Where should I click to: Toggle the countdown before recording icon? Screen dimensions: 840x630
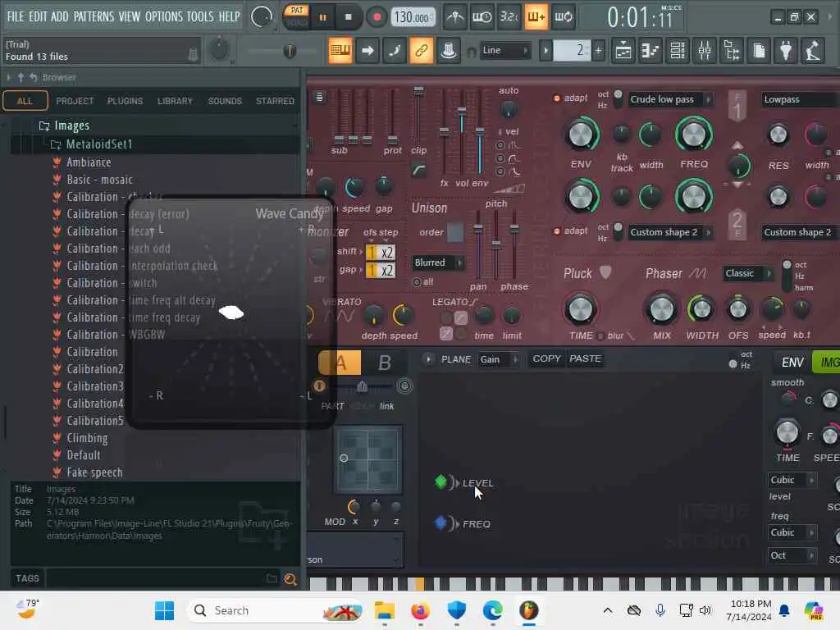point(509,17)
